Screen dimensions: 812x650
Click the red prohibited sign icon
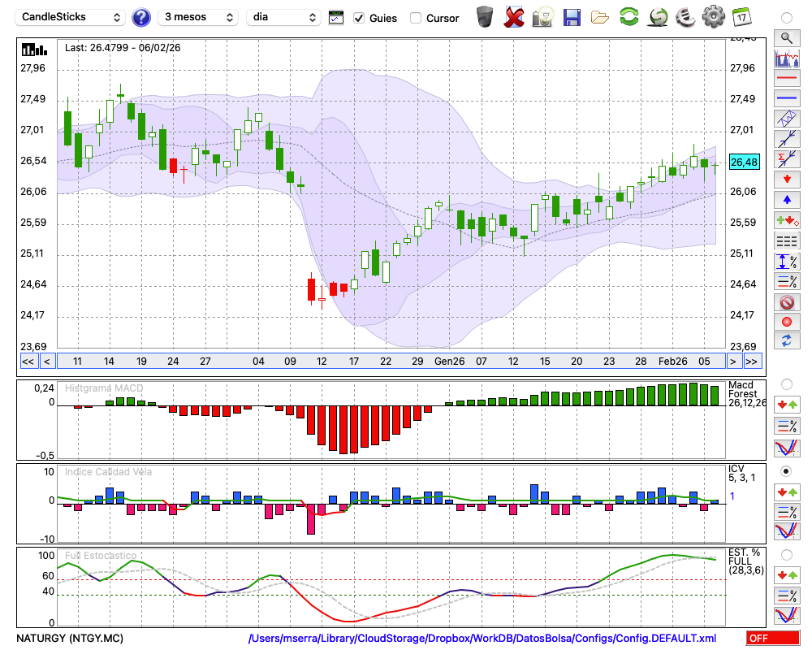click(x=787, y=302)
